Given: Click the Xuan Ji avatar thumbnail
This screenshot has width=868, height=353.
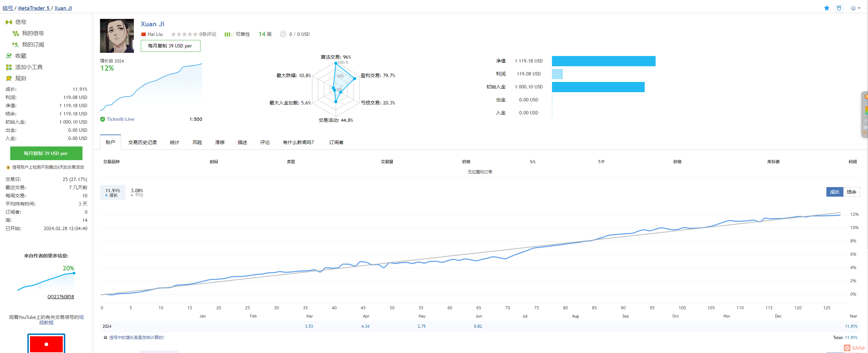Looking at the screenshot, I should click(117, 36).
